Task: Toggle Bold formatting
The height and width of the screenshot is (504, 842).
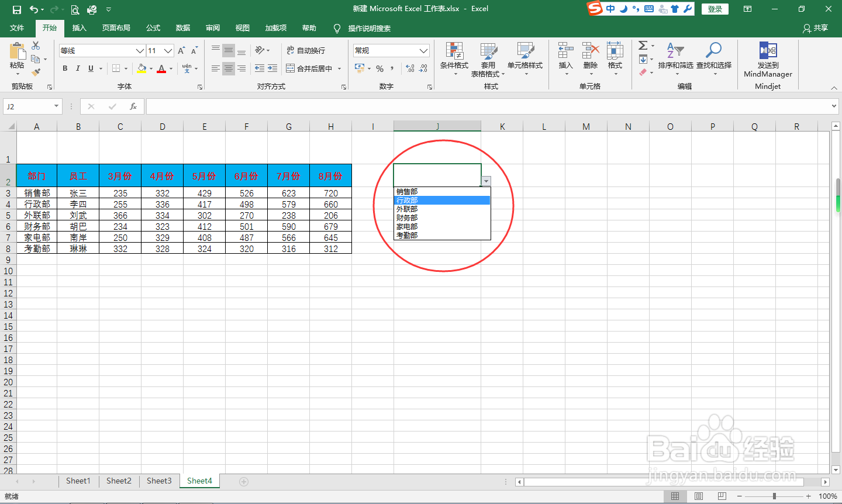Action: click(65, 68)
